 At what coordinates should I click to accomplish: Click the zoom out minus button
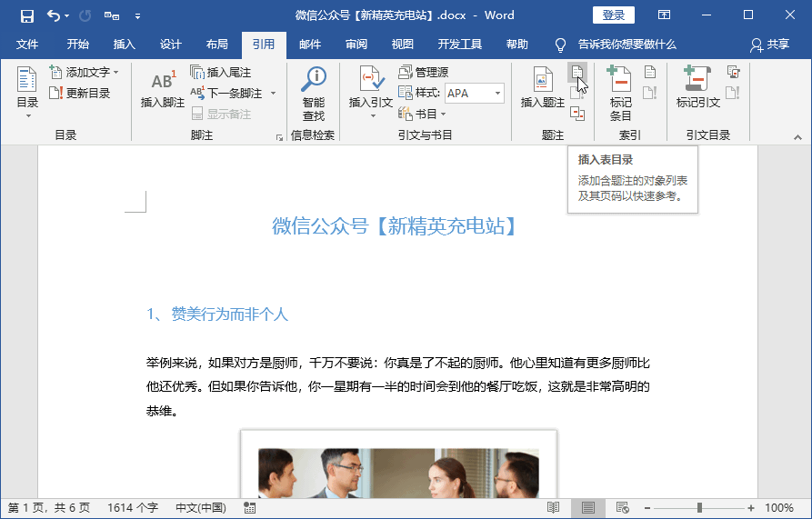point(647,508)
